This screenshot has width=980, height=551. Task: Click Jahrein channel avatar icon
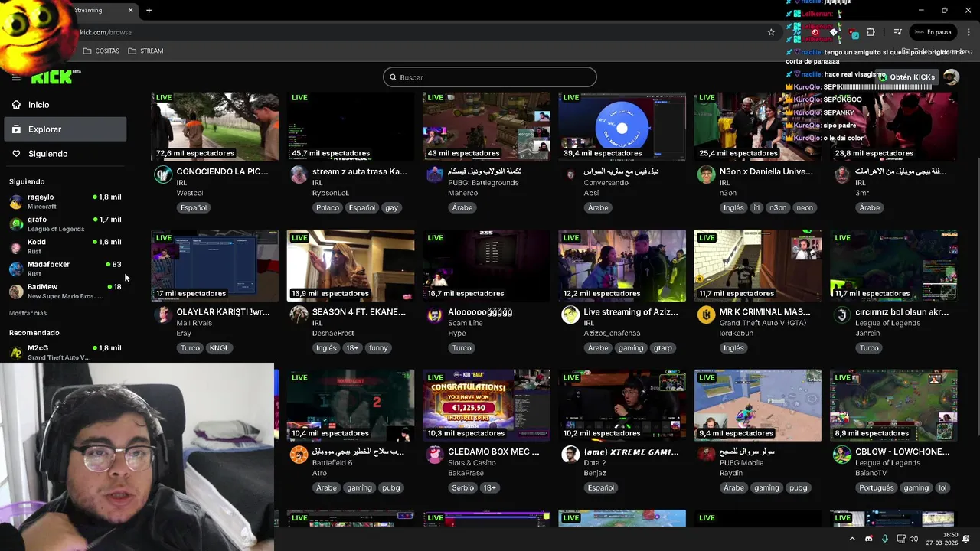click(x=842, y=315)
